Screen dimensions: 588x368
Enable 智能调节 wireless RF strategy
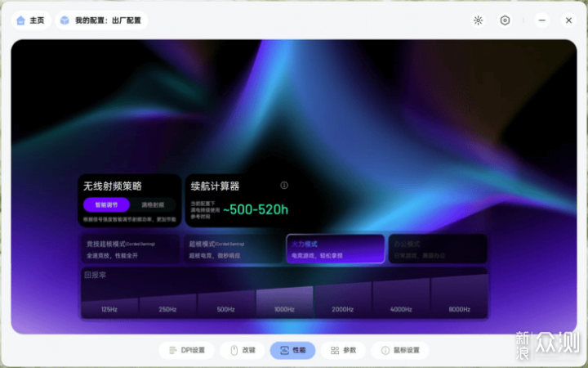click(x=106, y=205)
